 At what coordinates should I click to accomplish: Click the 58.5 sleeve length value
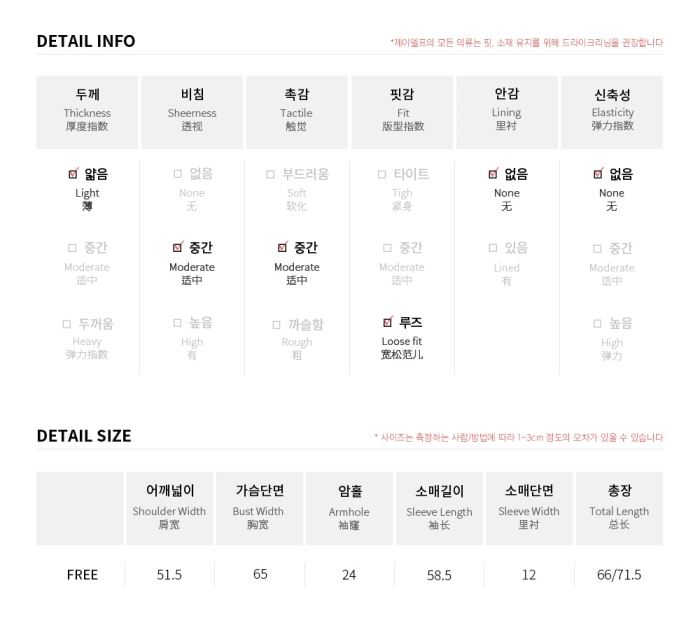[439, 575]
